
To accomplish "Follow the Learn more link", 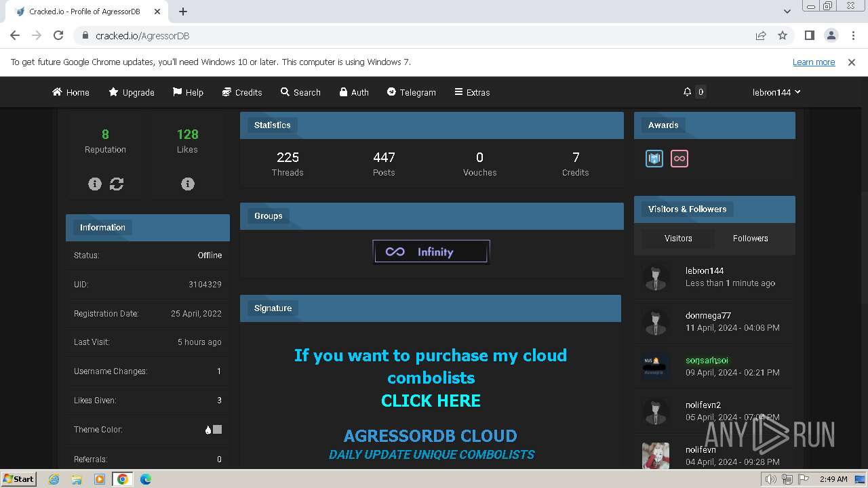I will click(814, 62).
